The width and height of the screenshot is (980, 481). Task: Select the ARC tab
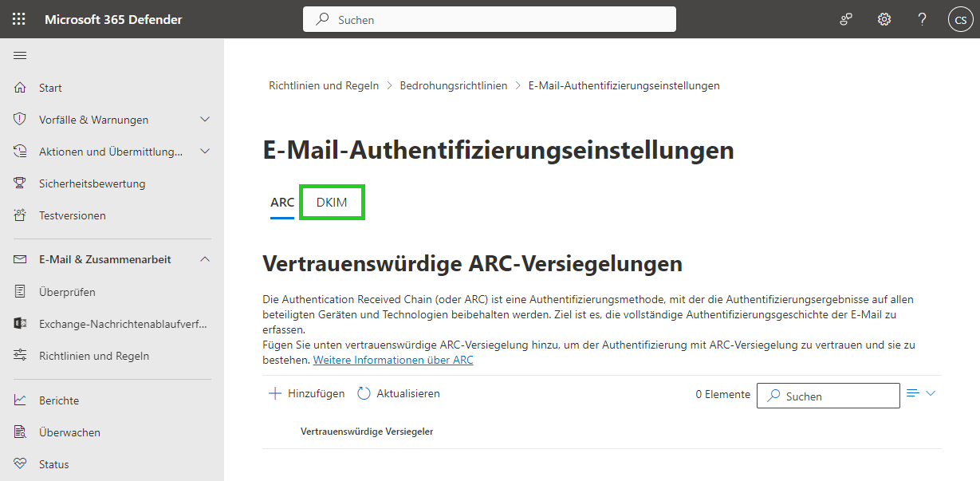click(x=282, y=203)
